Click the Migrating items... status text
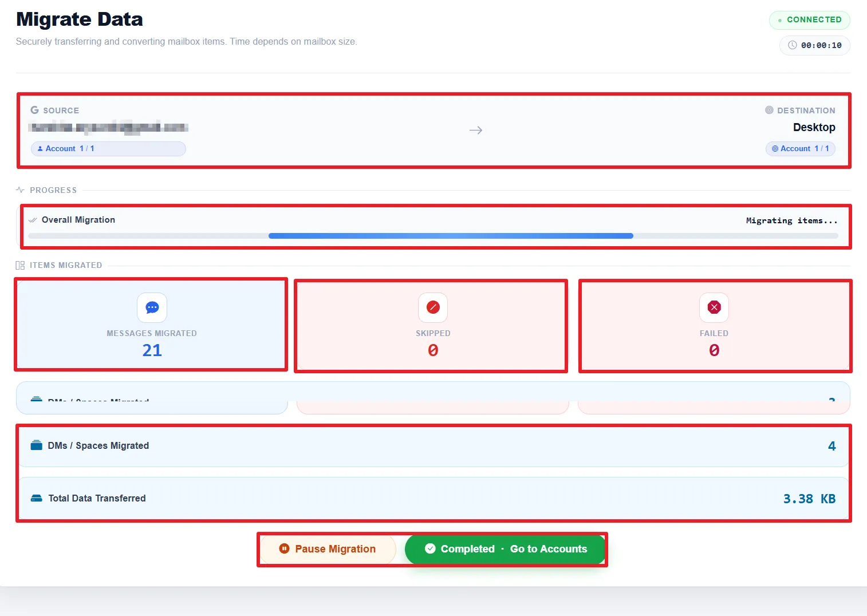 point(791,220)
